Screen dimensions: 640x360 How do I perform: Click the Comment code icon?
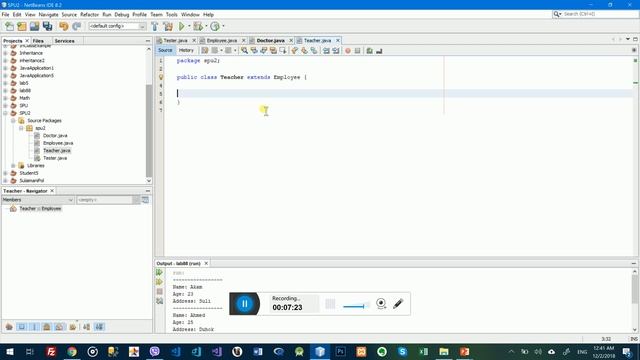pos(369,51)
